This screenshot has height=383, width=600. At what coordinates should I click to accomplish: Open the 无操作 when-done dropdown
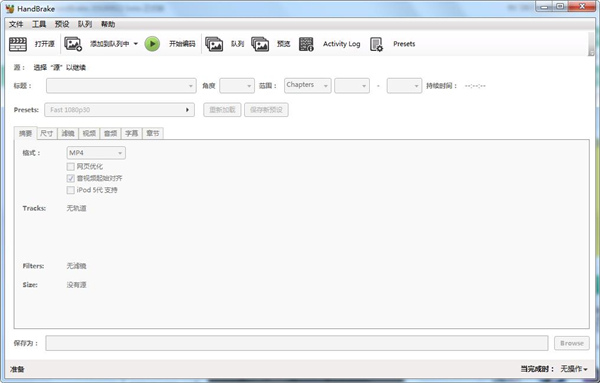tap(574, 369)
